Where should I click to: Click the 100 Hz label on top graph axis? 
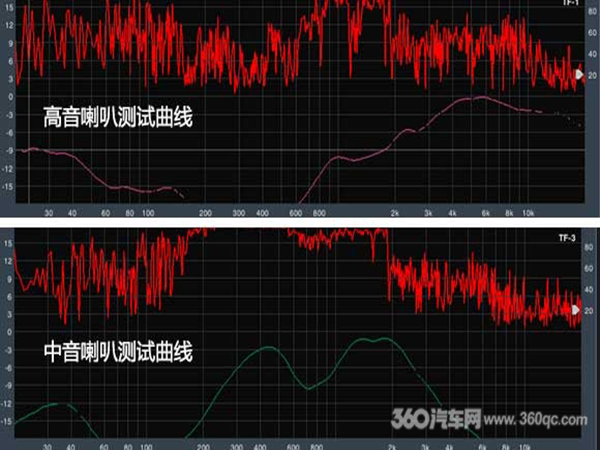147,213
